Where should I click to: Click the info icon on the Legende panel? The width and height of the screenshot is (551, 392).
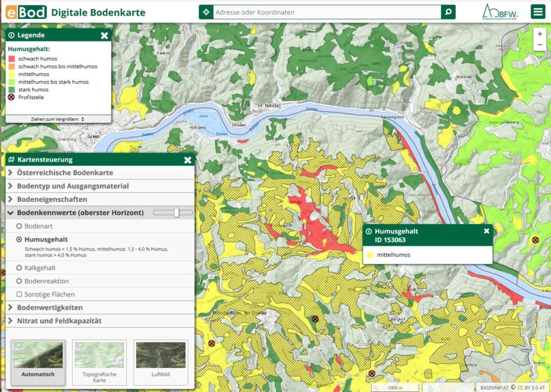pos(11,35)
